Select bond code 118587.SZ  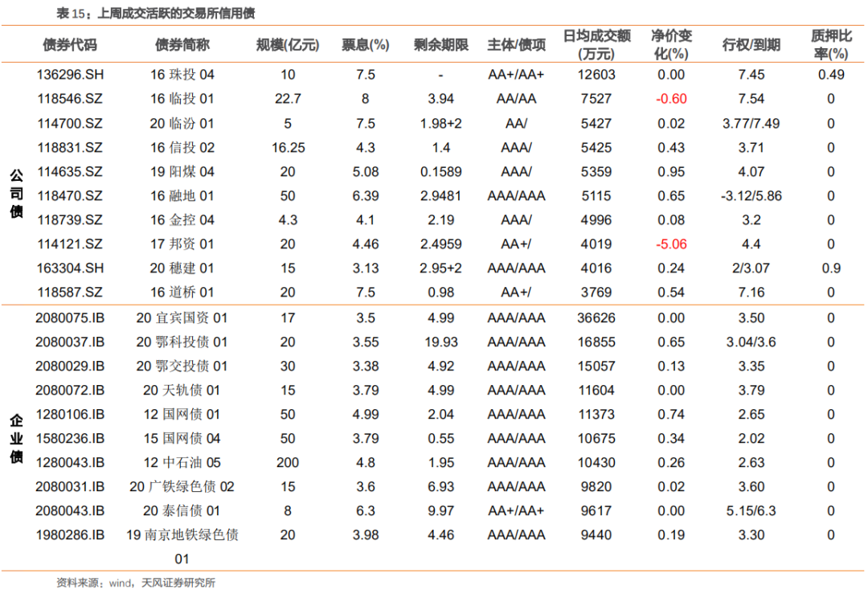pos(70,293)
